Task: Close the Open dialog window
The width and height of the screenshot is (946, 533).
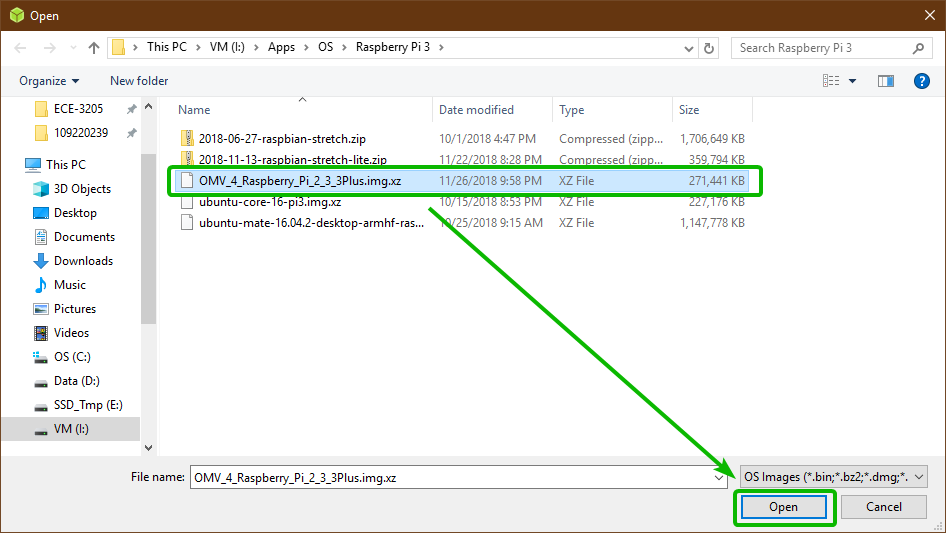Action: coord(930,15)
